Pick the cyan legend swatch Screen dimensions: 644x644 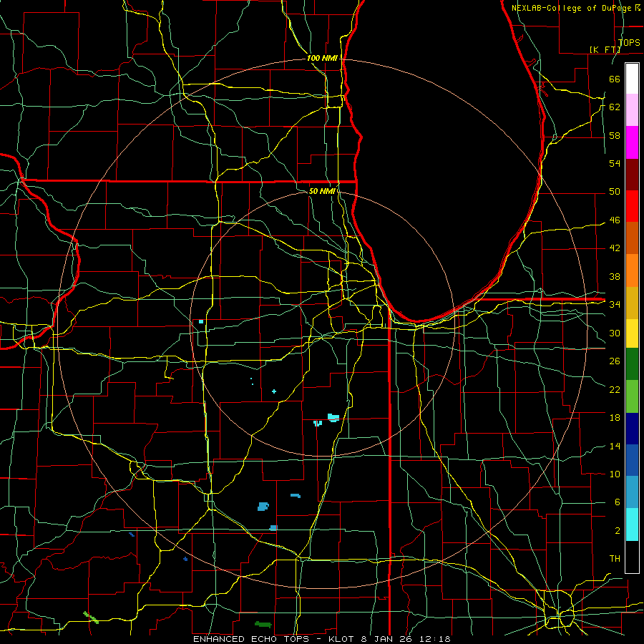(x=632, y=525)
